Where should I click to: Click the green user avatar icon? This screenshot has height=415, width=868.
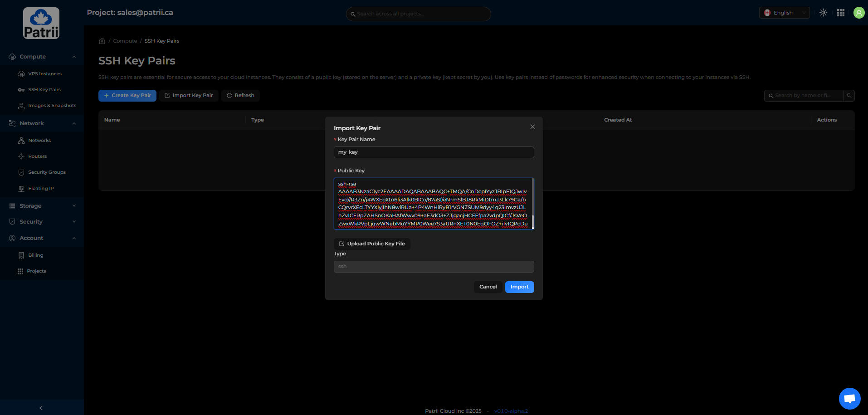coord(858,13)
